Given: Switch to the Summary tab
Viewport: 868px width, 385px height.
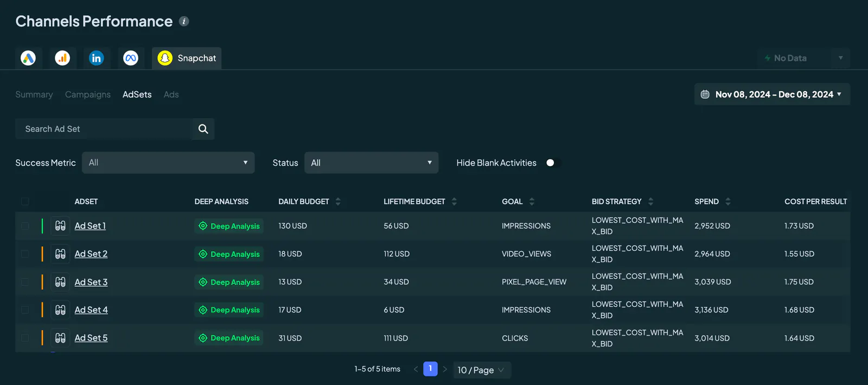Looking at the screenshot, I should (34, 94).
